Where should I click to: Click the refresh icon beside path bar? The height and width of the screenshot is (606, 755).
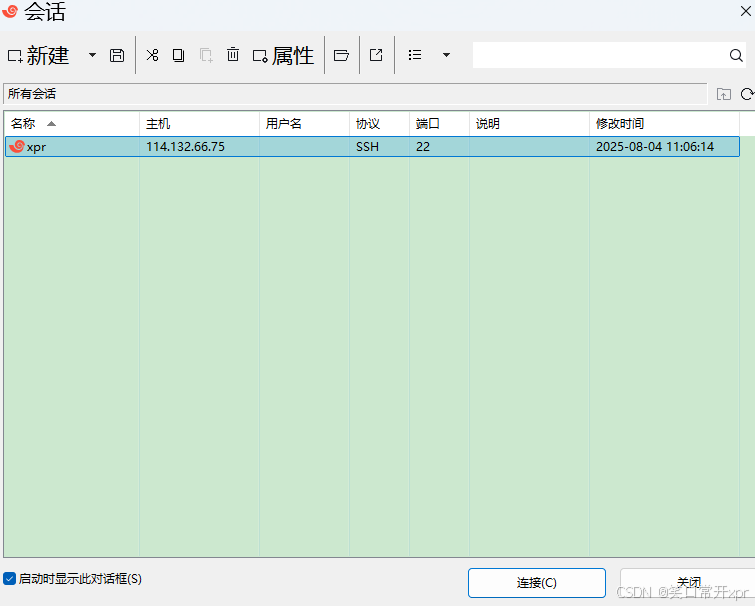pos(746,94)
